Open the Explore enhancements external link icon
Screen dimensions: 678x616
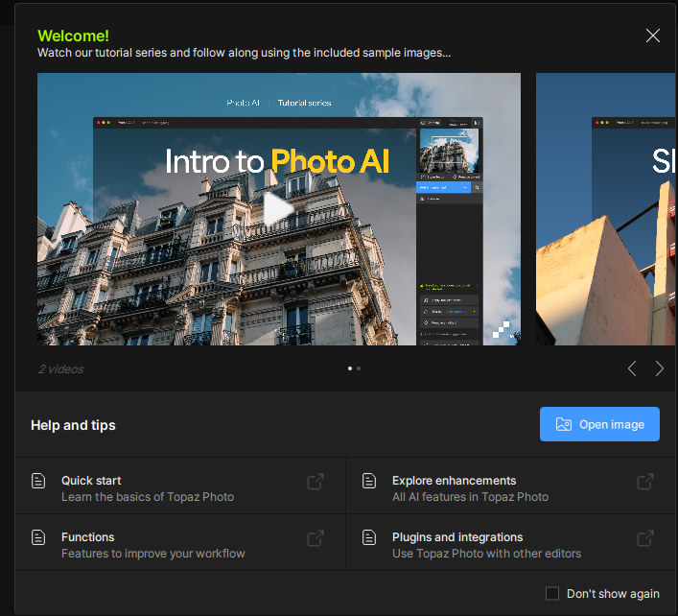(x=645, y=482)
